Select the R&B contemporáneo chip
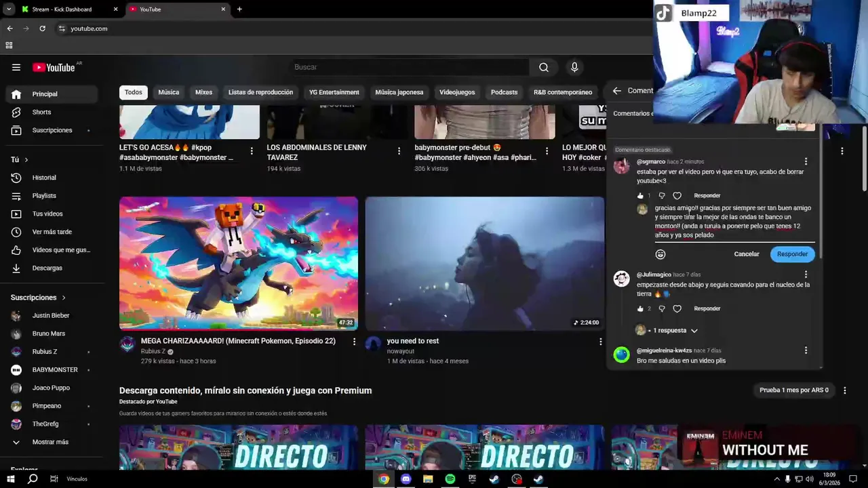The width and height of the screenshot is (868, 488). point(563,92)
